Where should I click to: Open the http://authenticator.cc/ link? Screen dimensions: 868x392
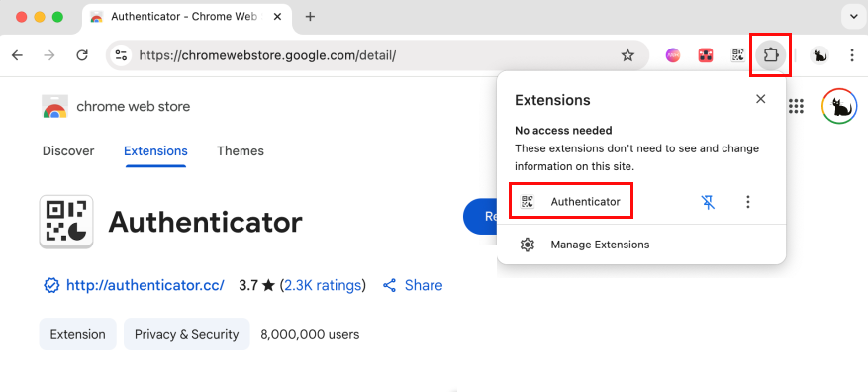click(x=145, y=286)
